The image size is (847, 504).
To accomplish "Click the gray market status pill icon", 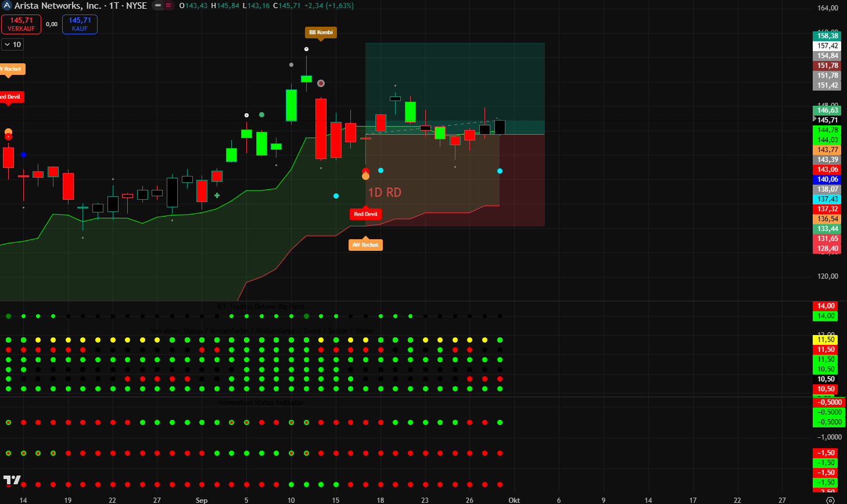I will (157, 6).
